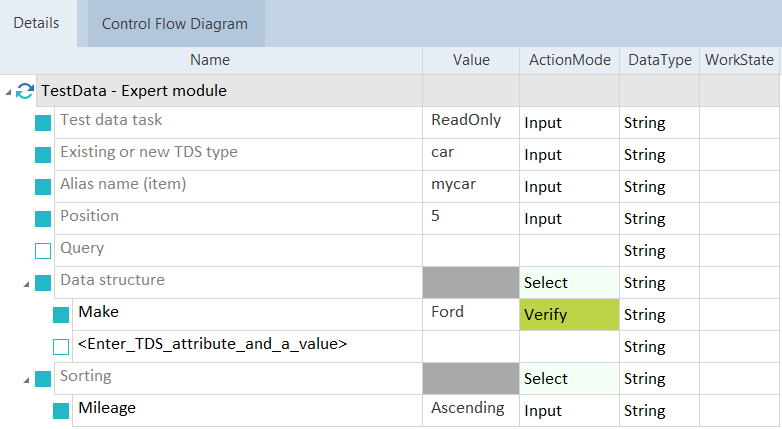This screenshot has height=429, width=782.
Task: Toggle the checkbox for Enter_TDS_attribute_and_a_value
Action: (61, 347)
